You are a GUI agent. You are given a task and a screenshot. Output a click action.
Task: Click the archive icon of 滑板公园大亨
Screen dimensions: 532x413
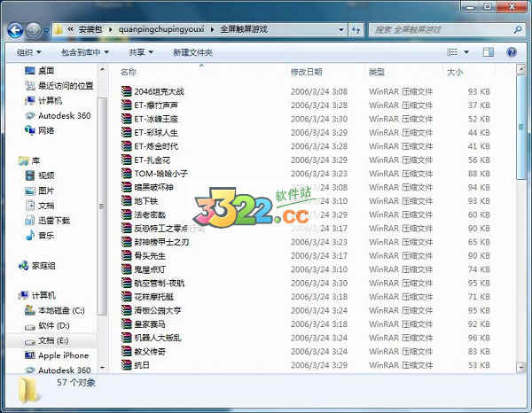click(126, 310)
